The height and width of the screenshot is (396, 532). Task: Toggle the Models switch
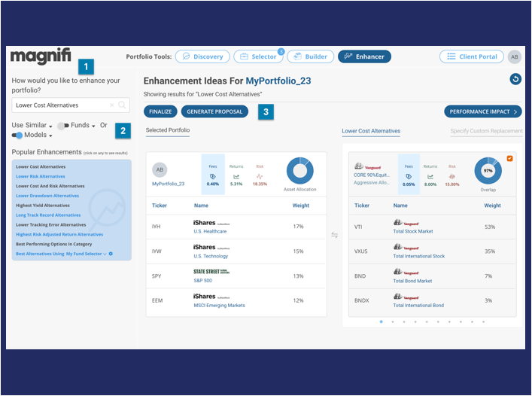[x=17, y=136]
